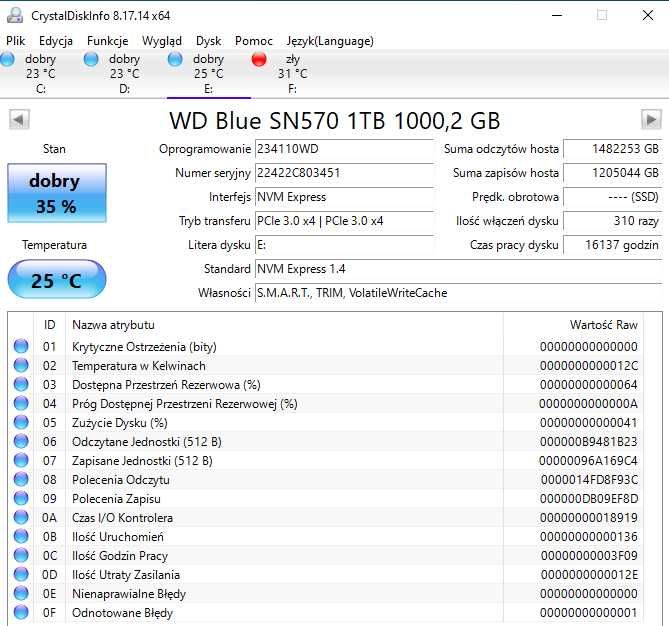Close the CrystalDiskInfo window
Viewport: 669px width, 626px height.
click(x=648, y=15)
